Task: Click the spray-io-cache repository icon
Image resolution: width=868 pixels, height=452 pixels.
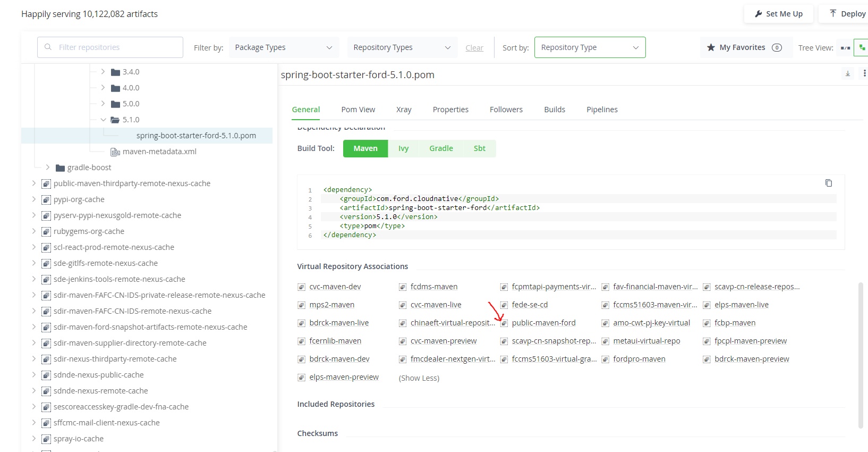Action: 46,439
